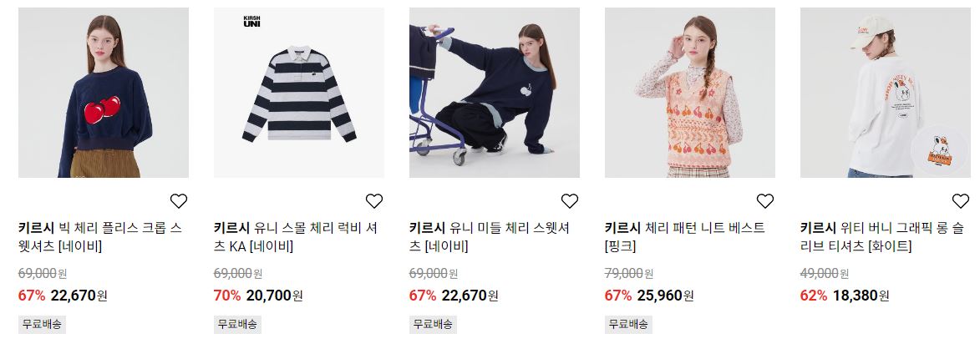Image resolution: width=980 pixels, height=364 pixels.
Task: Open 키르시 체리 패턴 니트 베스트 [핑크] title
Action: [685, 237]
